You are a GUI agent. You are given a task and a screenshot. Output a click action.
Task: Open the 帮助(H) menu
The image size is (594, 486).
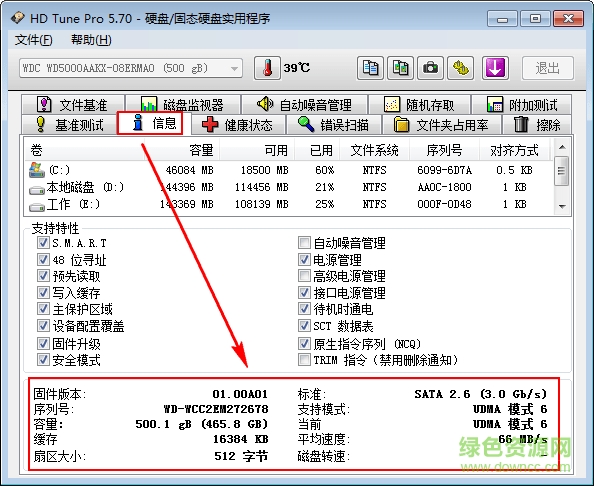[91, 40]
